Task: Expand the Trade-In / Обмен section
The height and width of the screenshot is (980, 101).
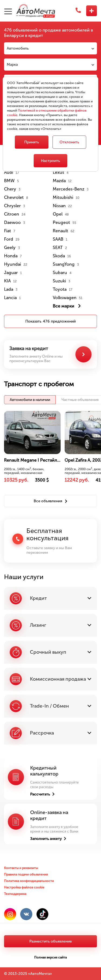Action: 51,706
